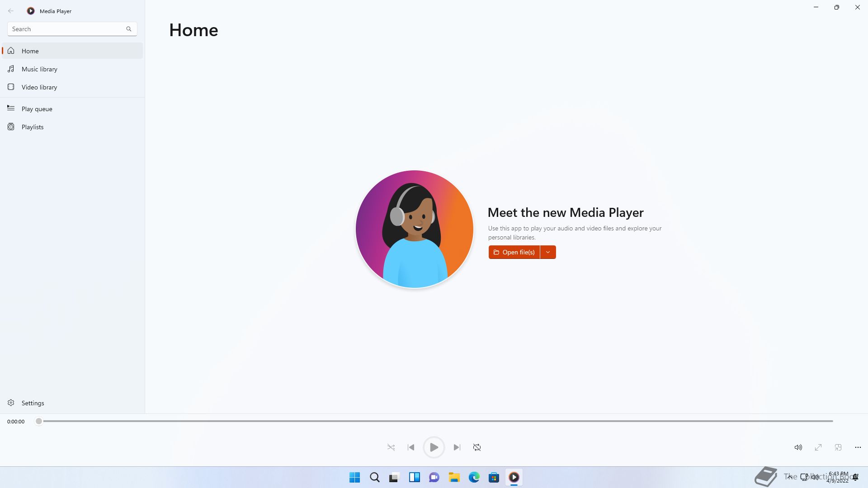868x488 pixels.
Task: Go to Play queue
Action: tap(37, 109)
